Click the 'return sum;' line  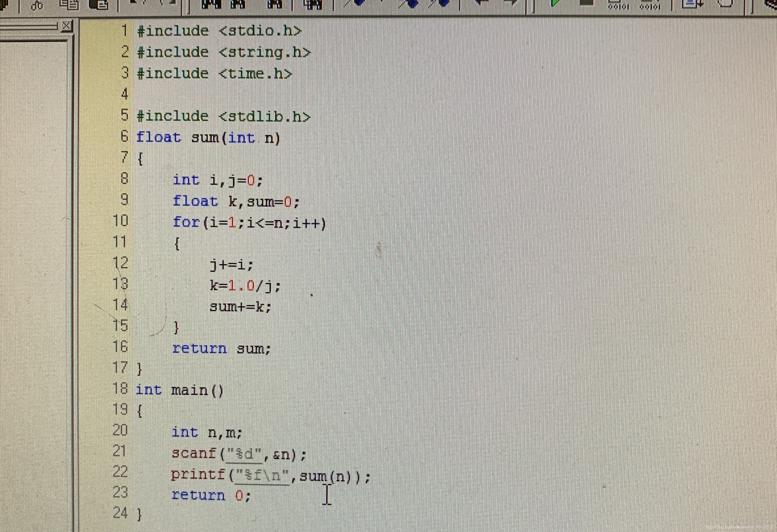click(x=221, y=349)
